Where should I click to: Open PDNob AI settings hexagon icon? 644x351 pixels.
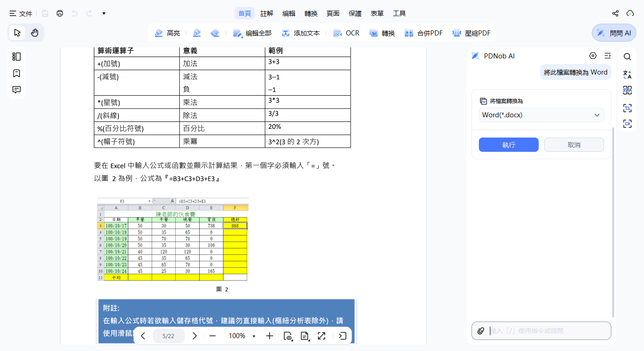(593, 56)
